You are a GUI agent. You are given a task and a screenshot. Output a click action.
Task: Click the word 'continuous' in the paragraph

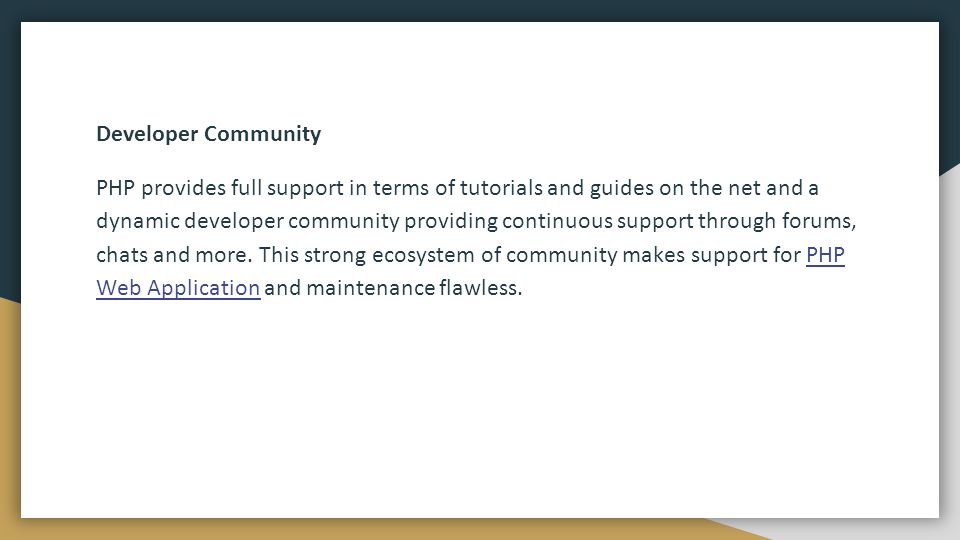557,221
